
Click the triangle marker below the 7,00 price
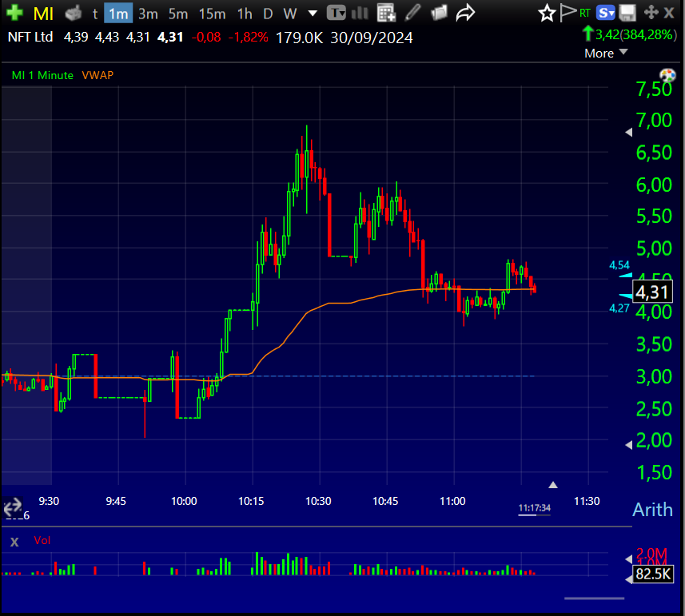pyautogui.click(x=629, y=132)
